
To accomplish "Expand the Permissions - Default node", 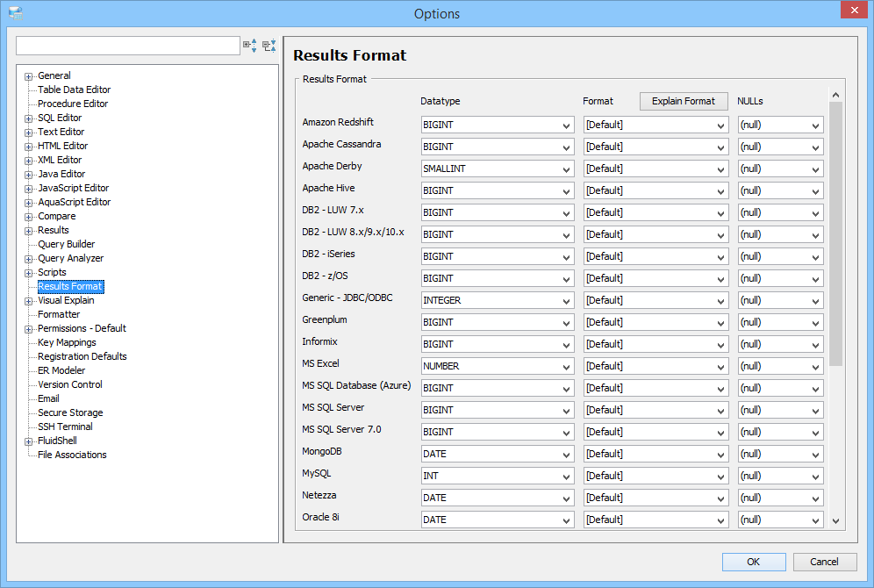I will click(x=28, y=329).
